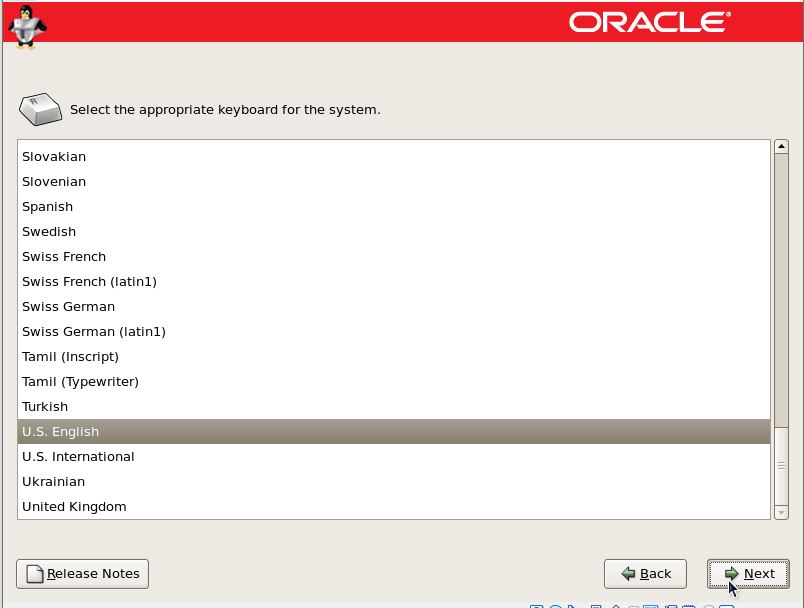Choose Tamil (Typewriter) keyboard
This screenshot has width=804, height=608.
point(394,381)
